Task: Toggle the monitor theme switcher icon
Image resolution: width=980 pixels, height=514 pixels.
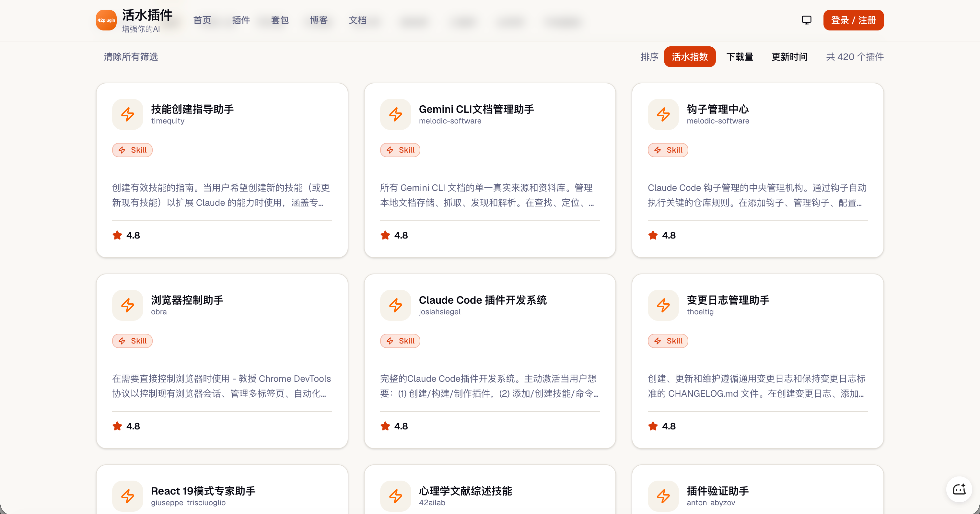Action: point(806,20)
